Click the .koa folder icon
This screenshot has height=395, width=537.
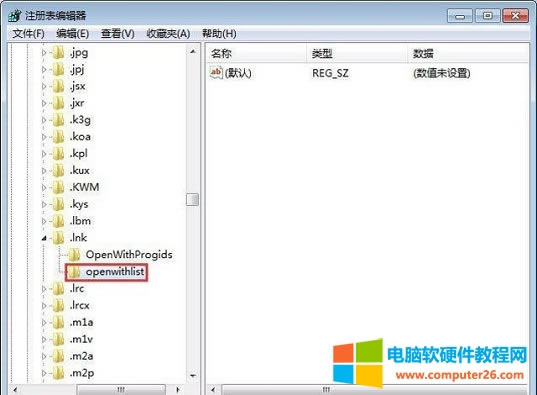58,137
